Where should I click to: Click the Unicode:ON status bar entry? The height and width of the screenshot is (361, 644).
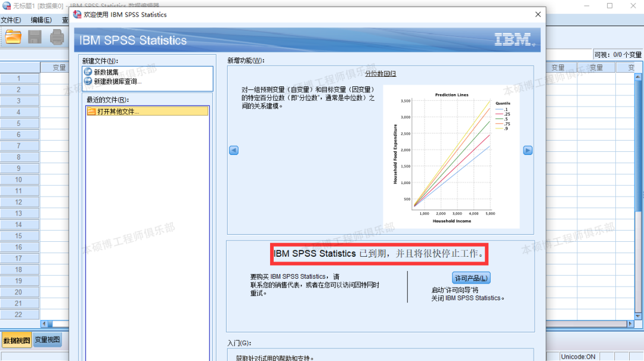tap(578, 356)
